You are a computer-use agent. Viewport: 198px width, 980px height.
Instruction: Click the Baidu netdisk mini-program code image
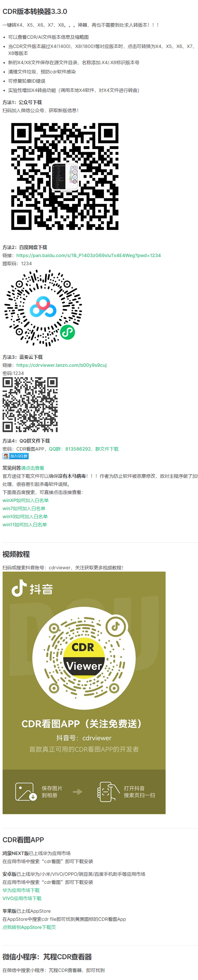point(43,308)
